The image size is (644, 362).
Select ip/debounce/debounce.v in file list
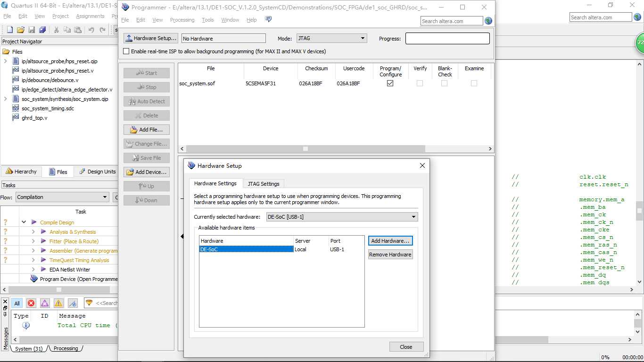[50, 80]
